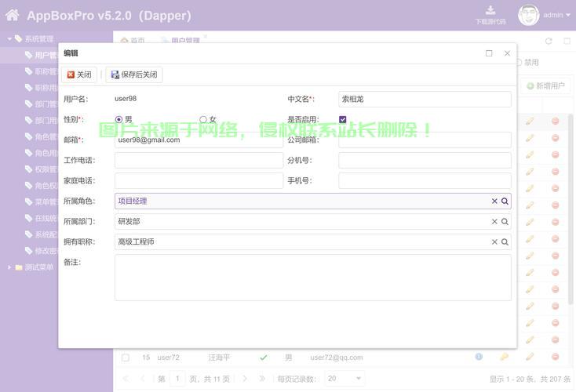The image size is (576, 392).
Task: Collapse the 系统管理 tree node
Action: [9, 38]
